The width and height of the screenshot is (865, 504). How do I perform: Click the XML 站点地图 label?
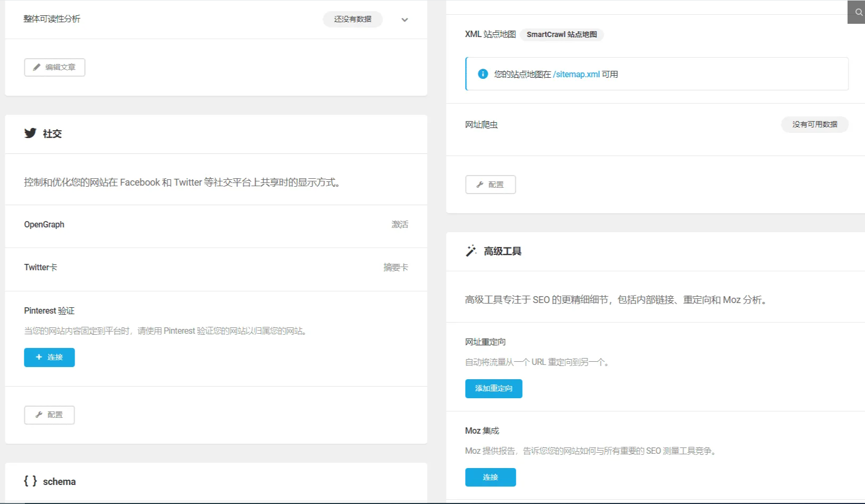click(490, 34)
